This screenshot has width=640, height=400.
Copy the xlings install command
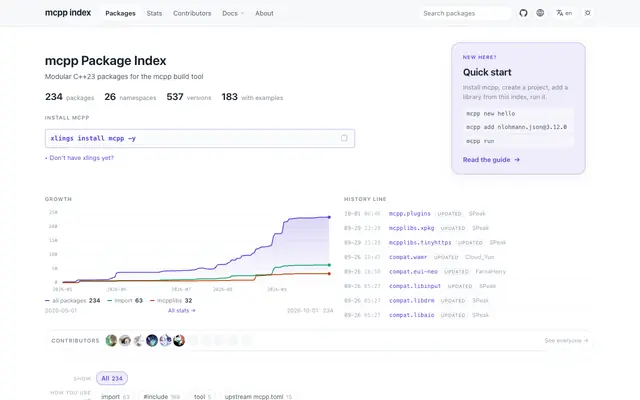click(x=344, y=138)
